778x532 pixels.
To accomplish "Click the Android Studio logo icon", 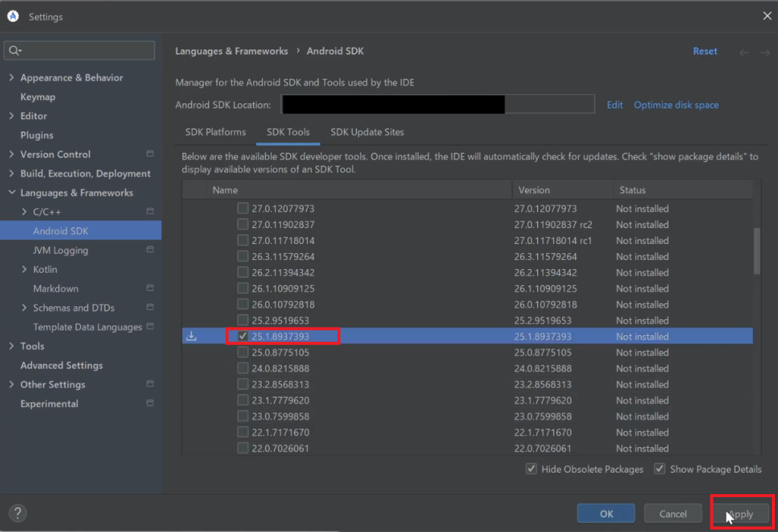I will pos(14,16).
